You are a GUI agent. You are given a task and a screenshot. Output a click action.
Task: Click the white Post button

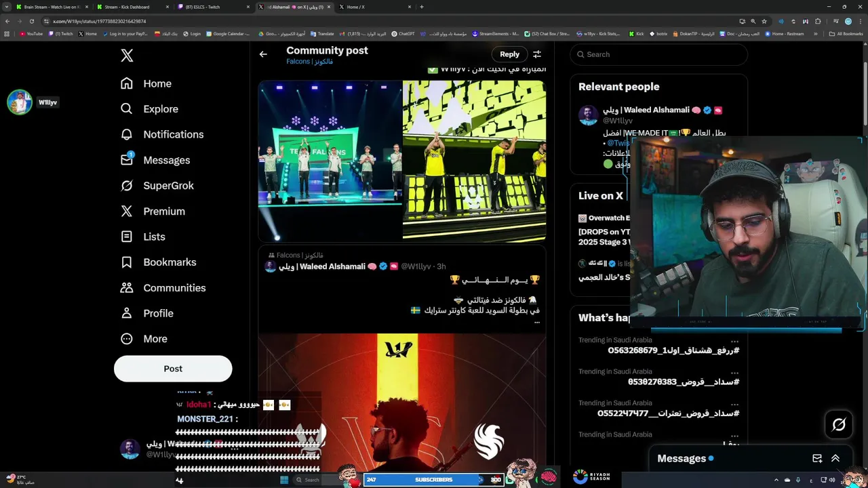click(173, 369)
